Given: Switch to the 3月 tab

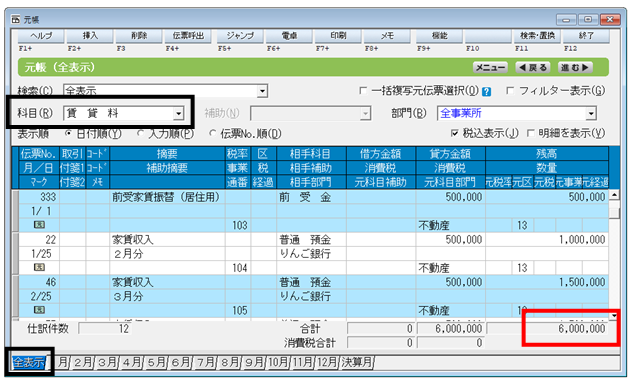Looking at the screenshot, I should click(107, 363).
